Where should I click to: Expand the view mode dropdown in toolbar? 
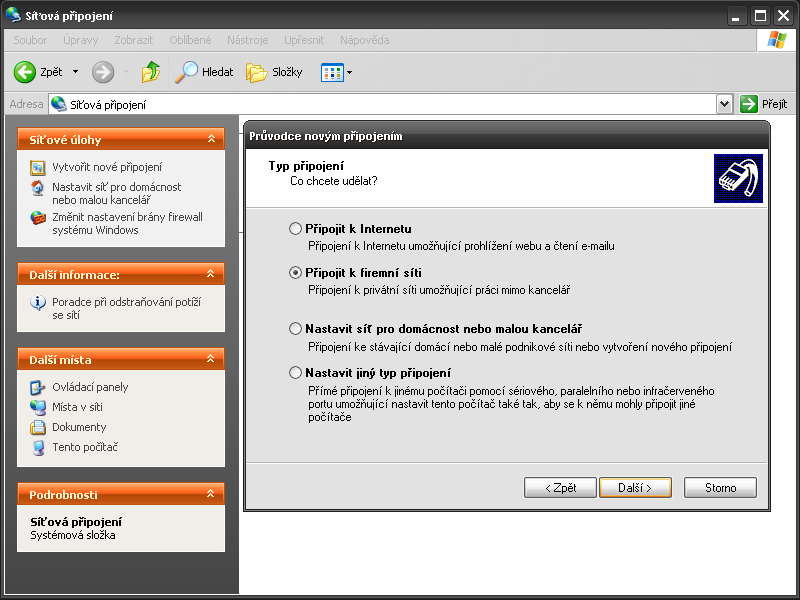(x=349, y=73)
